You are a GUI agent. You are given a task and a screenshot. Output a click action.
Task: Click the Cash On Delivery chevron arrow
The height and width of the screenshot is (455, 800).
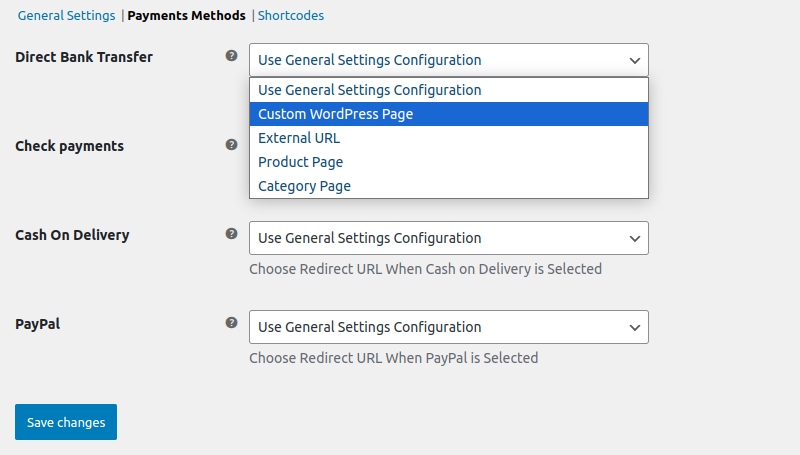pos(634,238)
